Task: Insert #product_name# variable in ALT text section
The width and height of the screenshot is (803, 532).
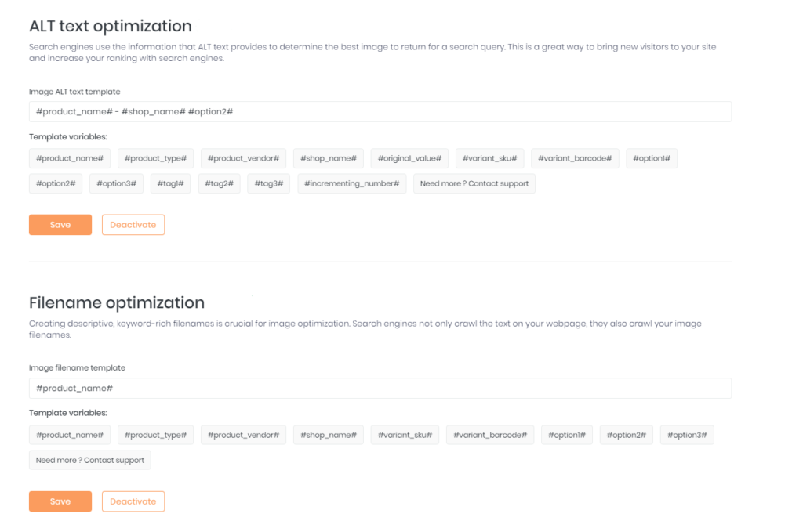Action: coord(70,158)
